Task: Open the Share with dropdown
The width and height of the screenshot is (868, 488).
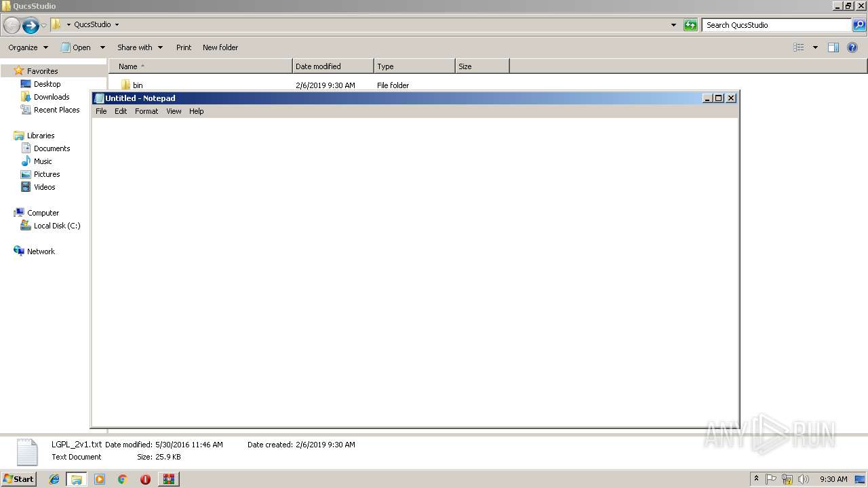Action: pos(140,47)
